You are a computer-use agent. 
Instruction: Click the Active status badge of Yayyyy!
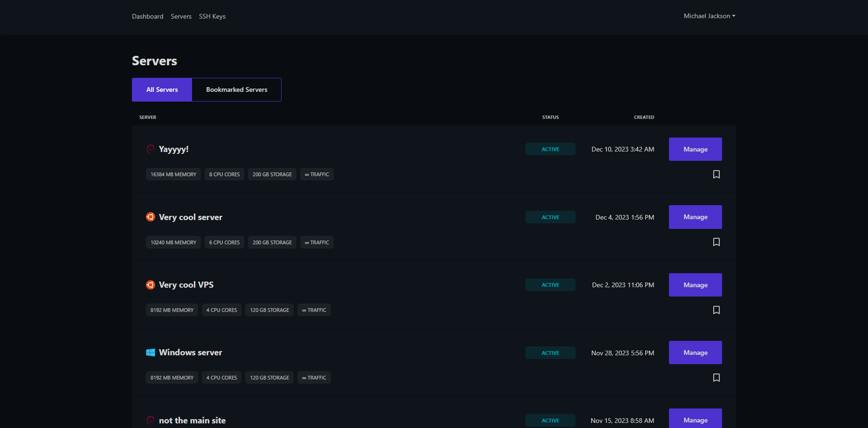[550, 149]
